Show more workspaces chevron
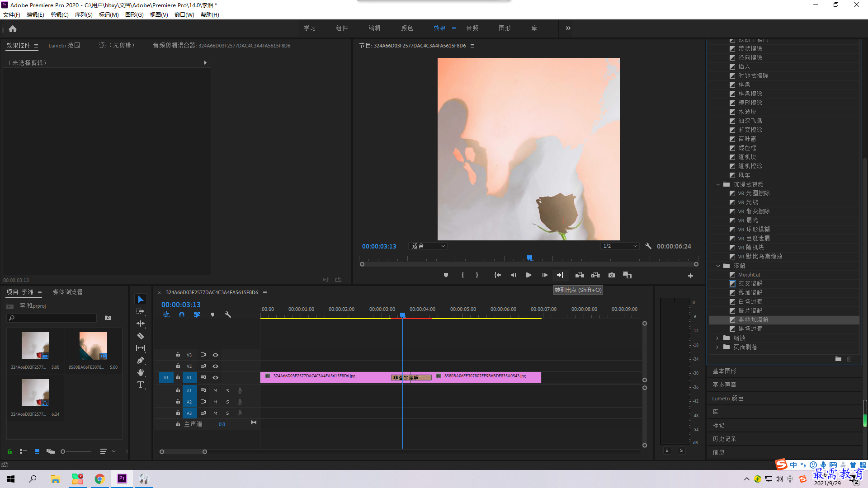Viewport: 868px width, 488px height. (x=568, y=28)
